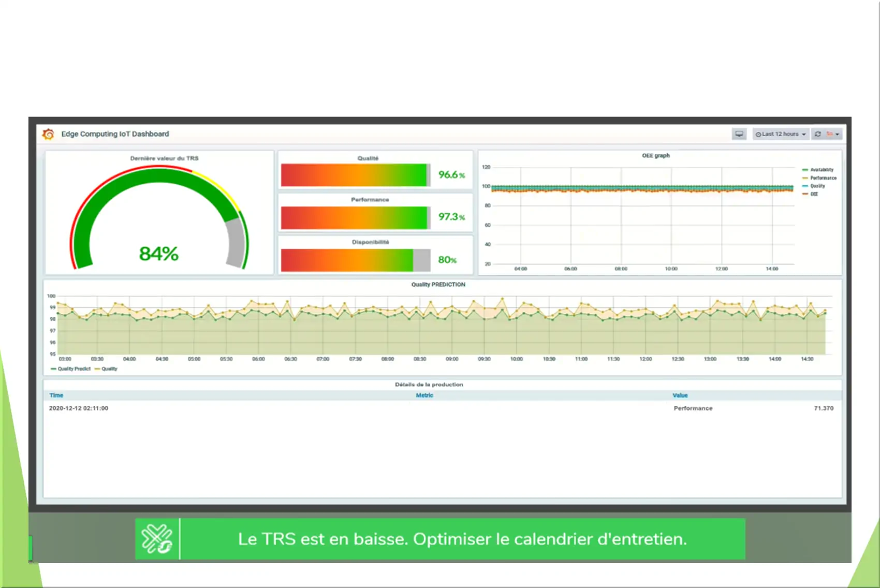Image resolution: width=880 pixels, height=588 pixels.
Task: Open the Qualité panel title menu
Action: point(368,158)
